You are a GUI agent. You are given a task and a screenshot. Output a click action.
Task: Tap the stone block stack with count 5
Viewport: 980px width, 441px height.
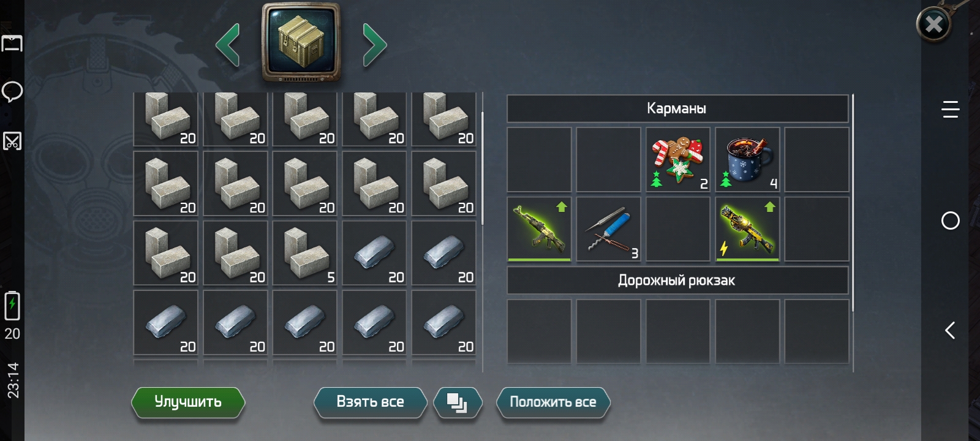pos(305,253)
